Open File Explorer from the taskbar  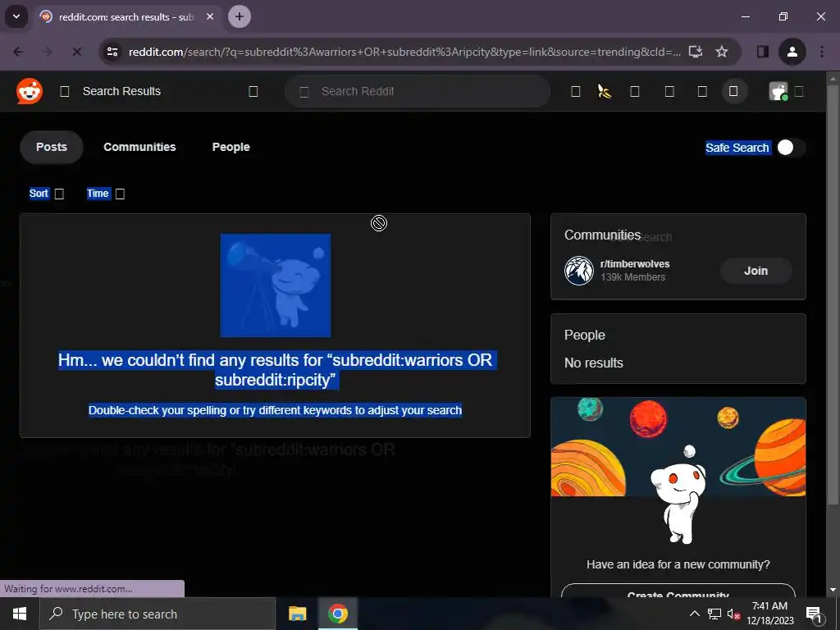(x=297, y=614)
